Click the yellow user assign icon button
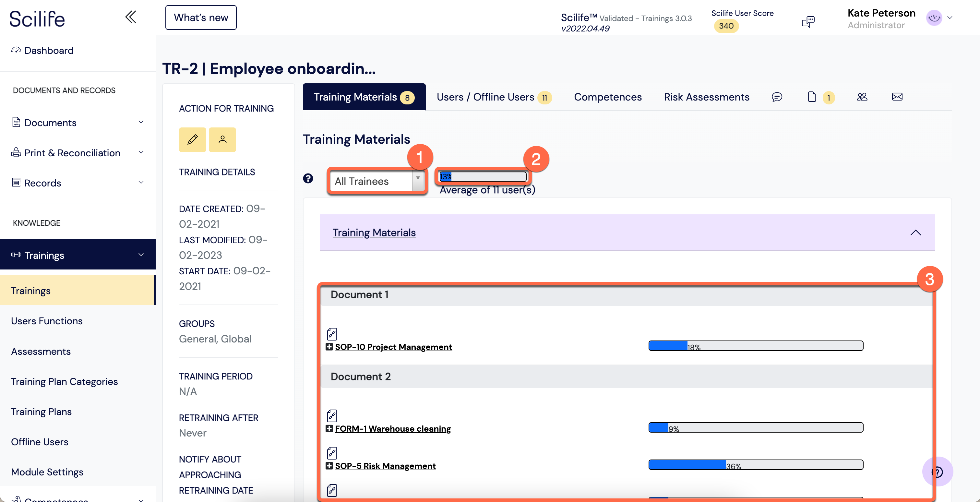The height and width of the screenshot is (502, 980). pyautogui.click(x=222, y=139)
